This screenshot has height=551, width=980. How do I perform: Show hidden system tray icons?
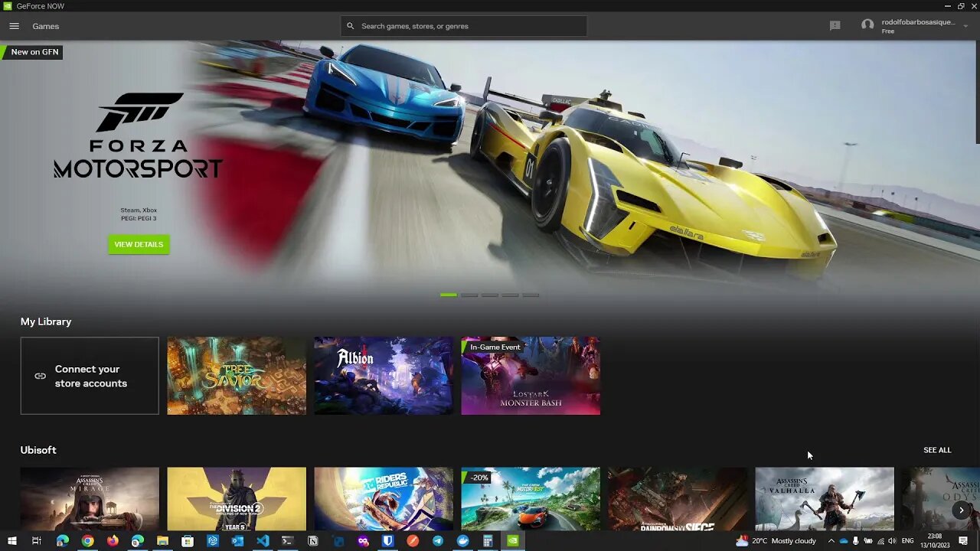click(x=831, y=540)
